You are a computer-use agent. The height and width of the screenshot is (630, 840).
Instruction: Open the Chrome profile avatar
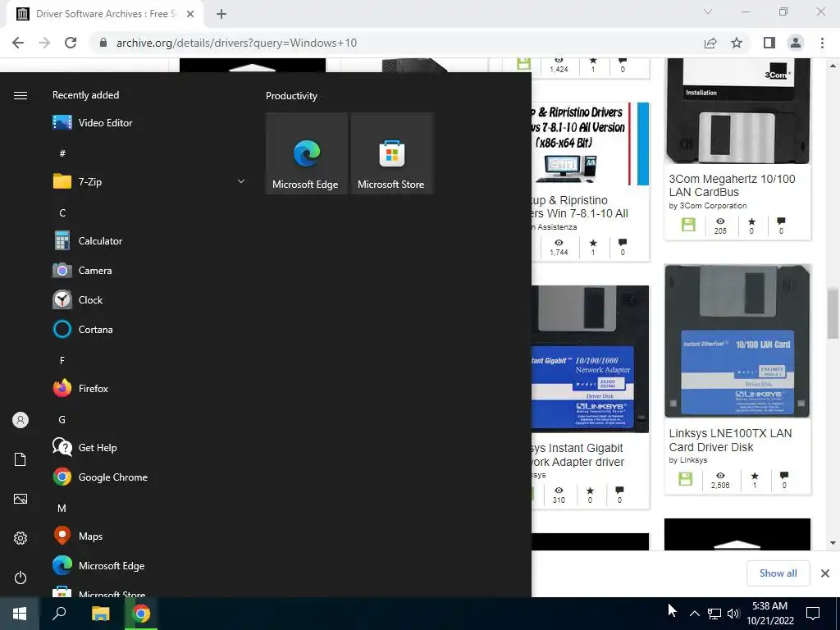796,43
